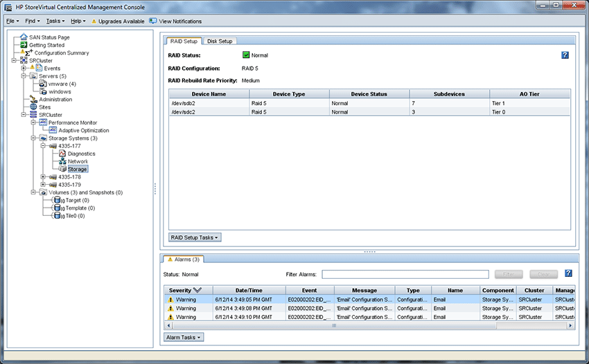Click the Sites globe icon

point(33,107)
